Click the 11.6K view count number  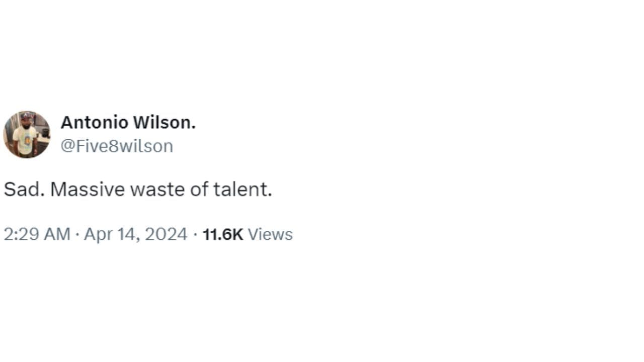(x=222, y=234)
